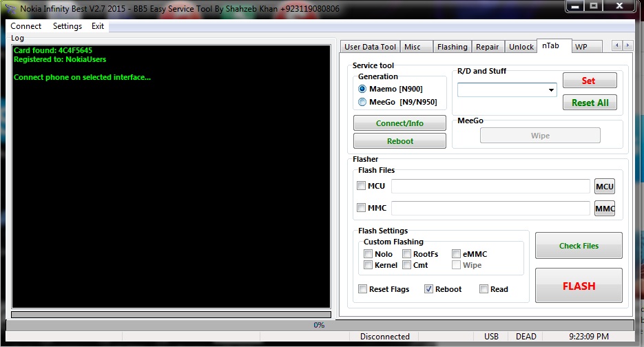644x347 pixels.
Task: Enable the MMC flash file checkbox
Action: [361, 207]
